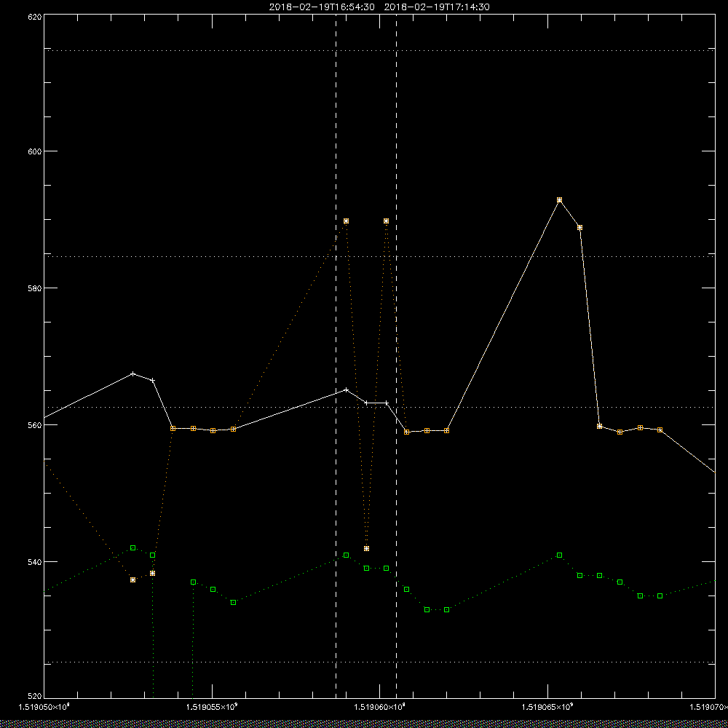The height and width of the screenshot is (728, 728).
Task: Pick the highest peak marker near 593
Action: 559,200
